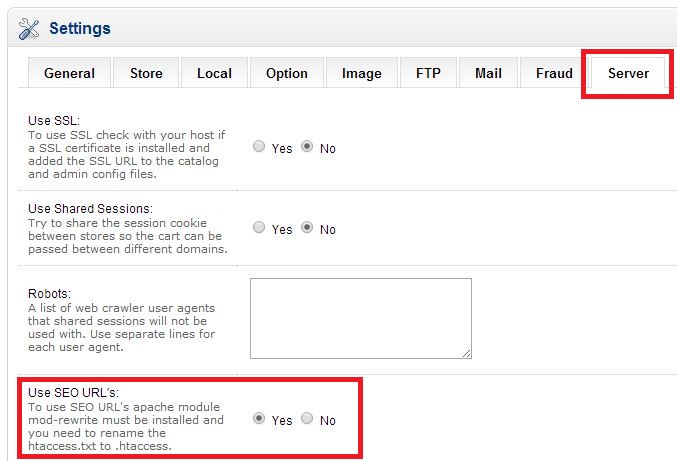The width and height of the screenshot is (677, 461).
Task: Switch to the Mail tab
Action: 488,73
